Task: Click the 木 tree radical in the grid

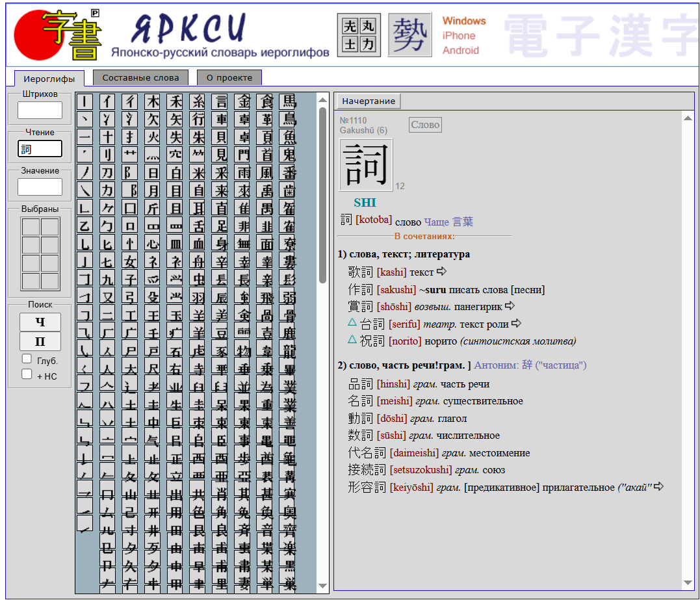Action: click(x=153, y=102)
